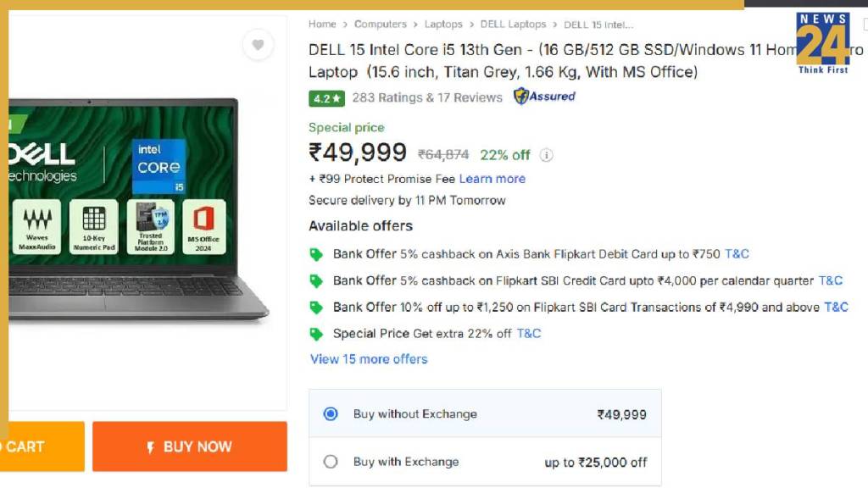Click the wishlist heart icon
Screen dimensions: 868x488
point(258,45)
